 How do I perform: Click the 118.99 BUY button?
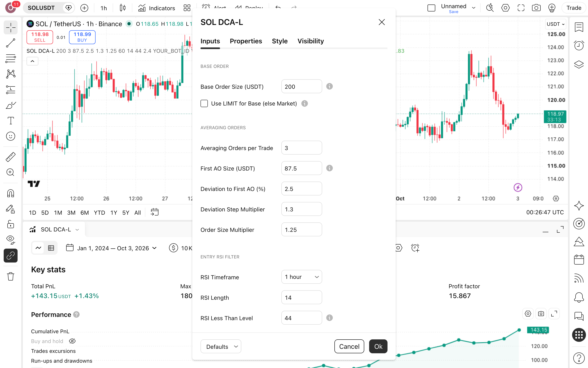click(x=82, y=37)
